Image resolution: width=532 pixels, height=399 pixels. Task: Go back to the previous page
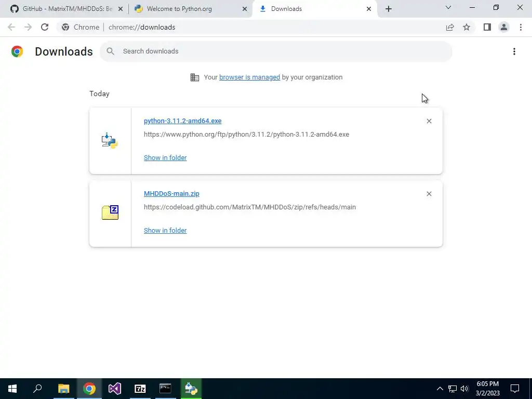point(11,27)
